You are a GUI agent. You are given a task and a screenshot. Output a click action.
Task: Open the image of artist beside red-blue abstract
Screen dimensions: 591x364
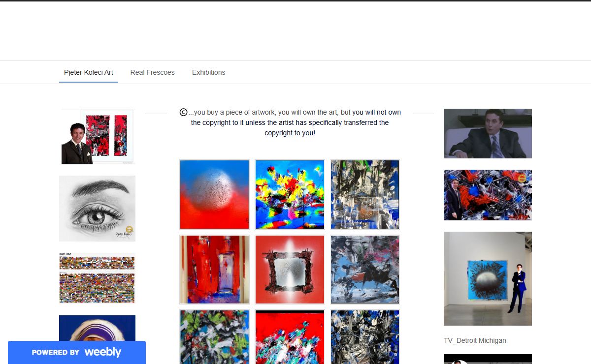click(x=488, y=195)
